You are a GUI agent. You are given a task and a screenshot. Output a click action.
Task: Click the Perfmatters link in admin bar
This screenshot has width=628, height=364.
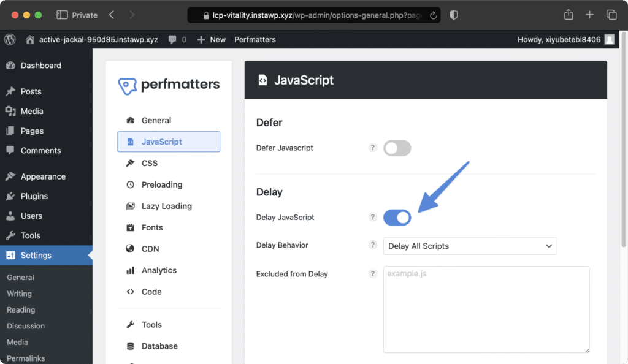click(x=255, y=39)
